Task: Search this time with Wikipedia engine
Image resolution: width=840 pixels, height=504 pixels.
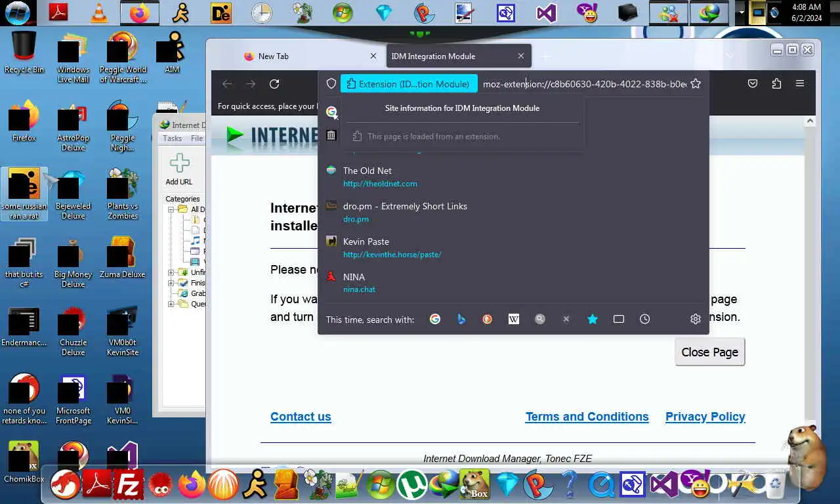Action: point(514,319)
